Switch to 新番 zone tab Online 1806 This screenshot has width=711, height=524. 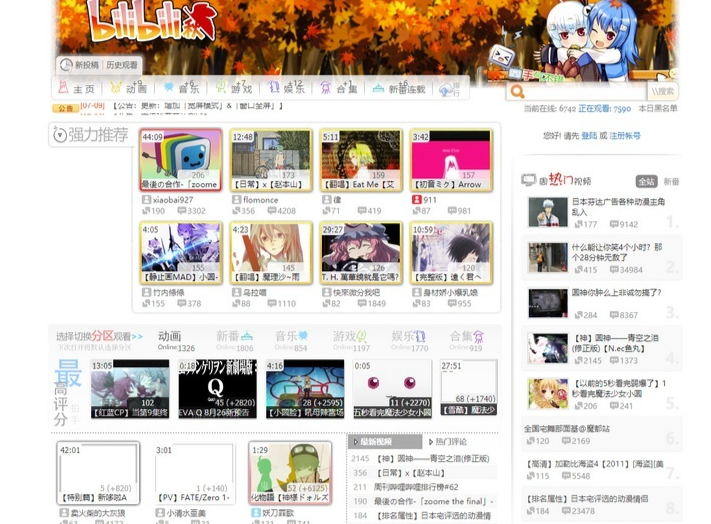(x=234, y=341)
